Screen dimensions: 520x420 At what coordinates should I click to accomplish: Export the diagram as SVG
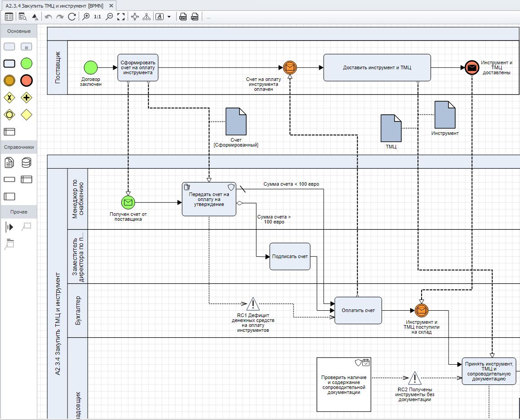tap(183, 17)
